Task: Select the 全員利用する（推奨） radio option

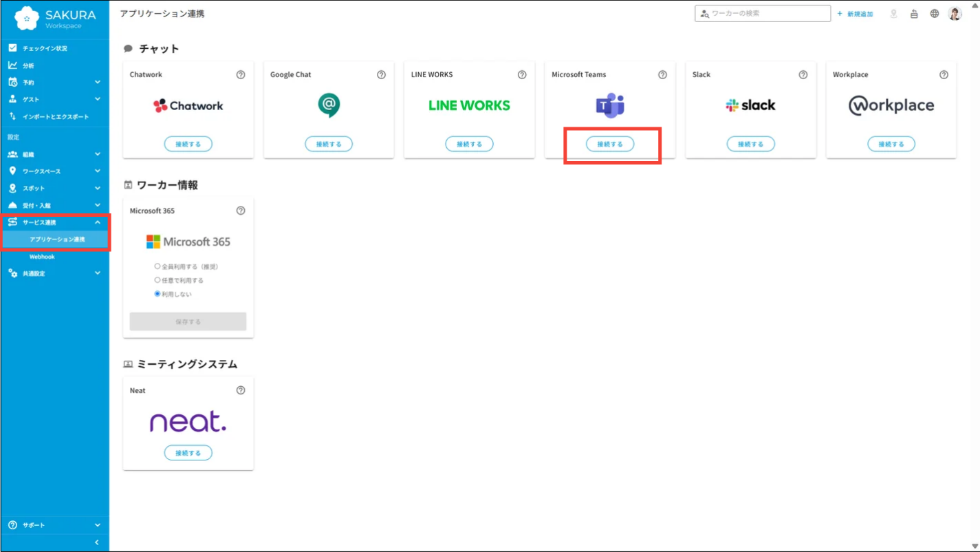Action: click(x=157, y=266)
